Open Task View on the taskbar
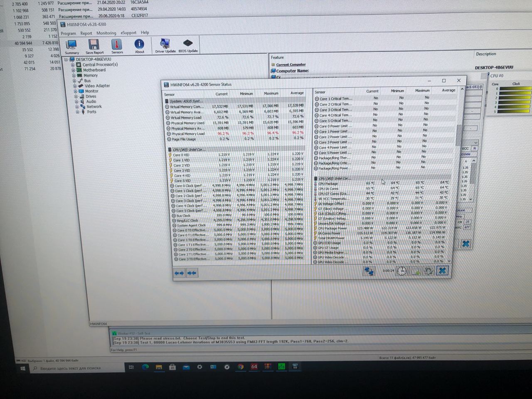The width and height of the screenshot is (532, 399). pyautogui.click(x=131, y=367)
